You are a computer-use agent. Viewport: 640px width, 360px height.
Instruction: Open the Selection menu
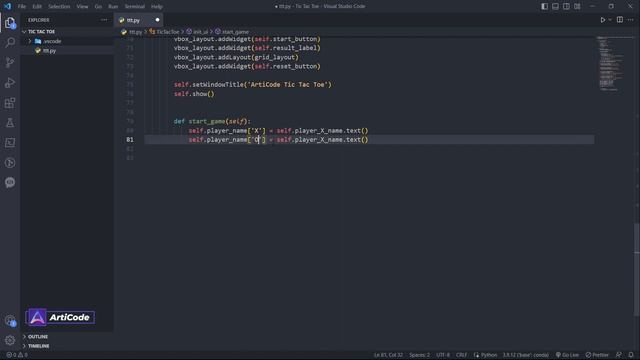pos(59,7)
